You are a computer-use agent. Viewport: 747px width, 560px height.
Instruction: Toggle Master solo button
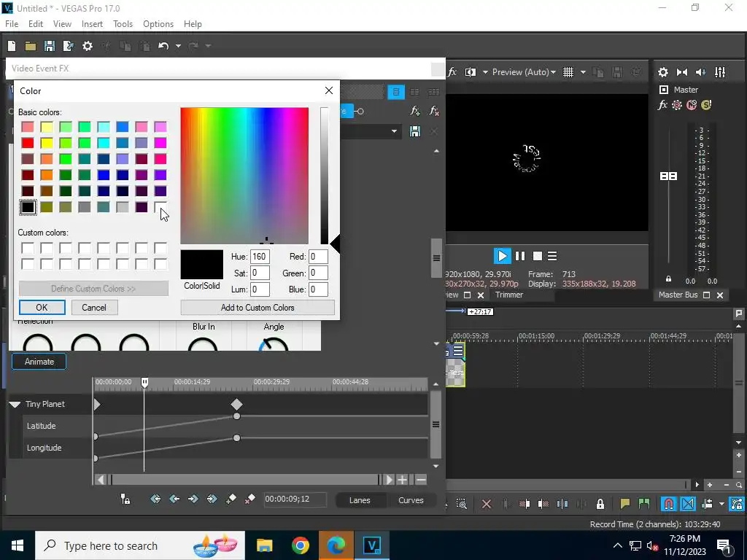pos(706,105)
